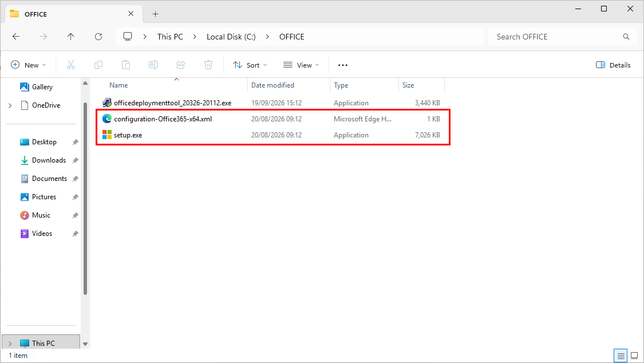Click the search magnifier icon

coord(626,37)
